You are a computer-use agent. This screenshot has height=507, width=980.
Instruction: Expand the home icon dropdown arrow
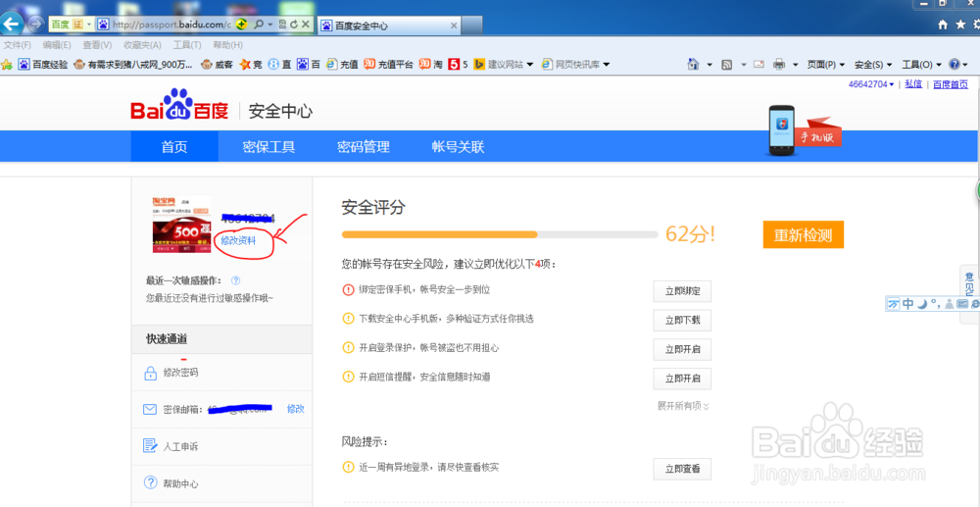(x=710, y=65)
